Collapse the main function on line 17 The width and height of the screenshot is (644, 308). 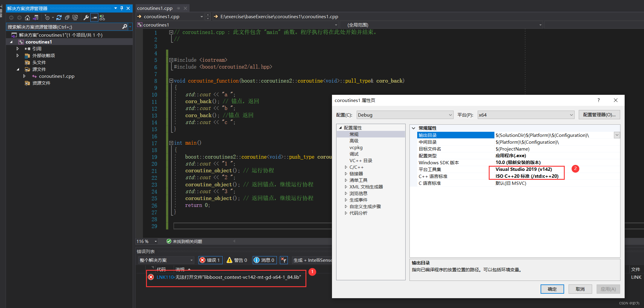pyautogui.click(x=171, y=143)
